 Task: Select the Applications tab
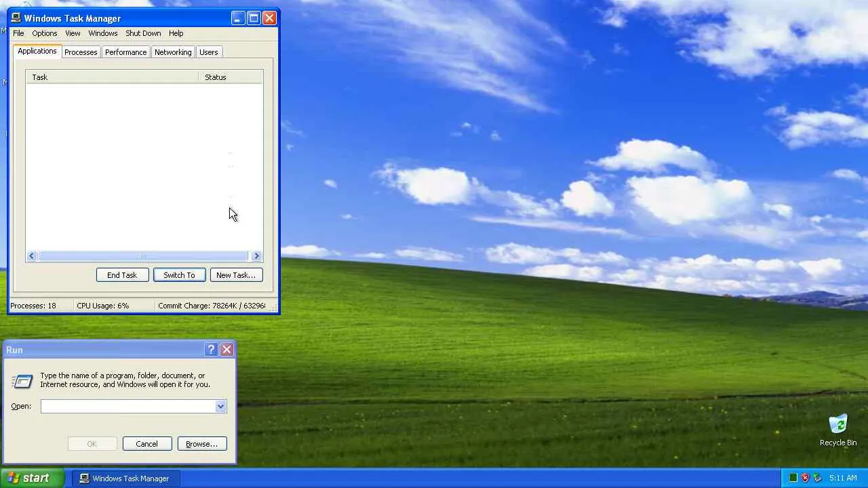(x=37, y=52)
